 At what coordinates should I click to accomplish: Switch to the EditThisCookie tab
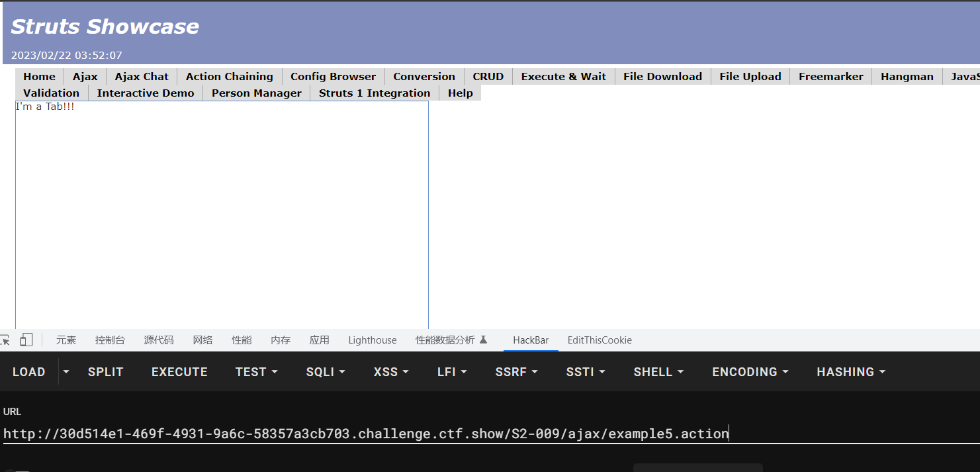pyautogui.click(x=600, y=340)
